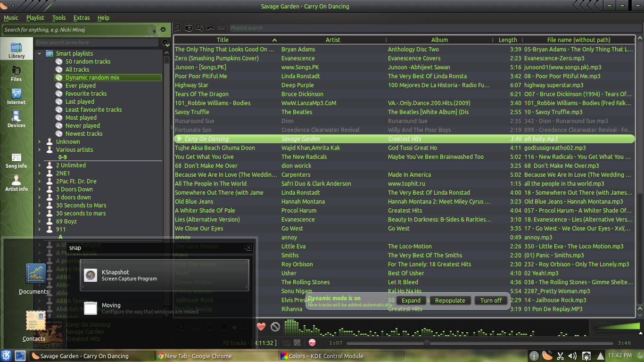644x362 pixels.
Task: Select Favourite tracks smart playlist
Action: [86, 93]
